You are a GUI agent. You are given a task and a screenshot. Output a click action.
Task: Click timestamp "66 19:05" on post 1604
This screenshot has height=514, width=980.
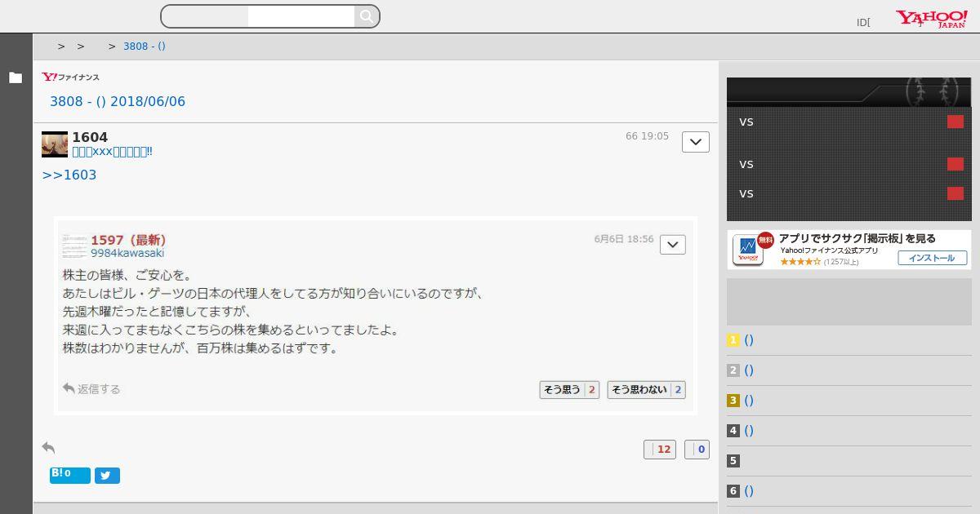[x=647, y=136]
